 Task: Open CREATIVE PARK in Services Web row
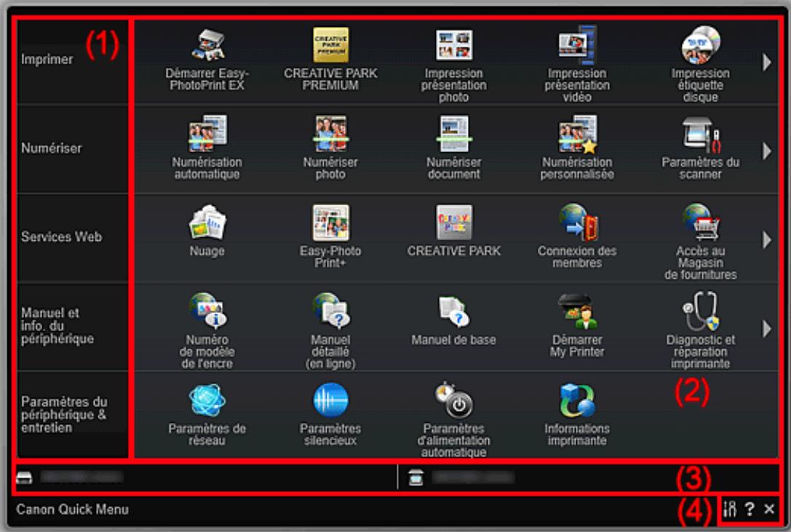pos(453,231)
